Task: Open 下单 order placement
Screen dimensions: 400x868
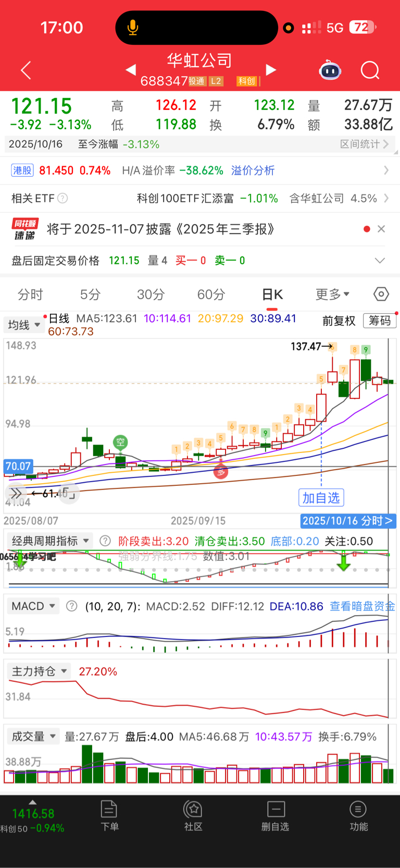Action: coord(109,816)
